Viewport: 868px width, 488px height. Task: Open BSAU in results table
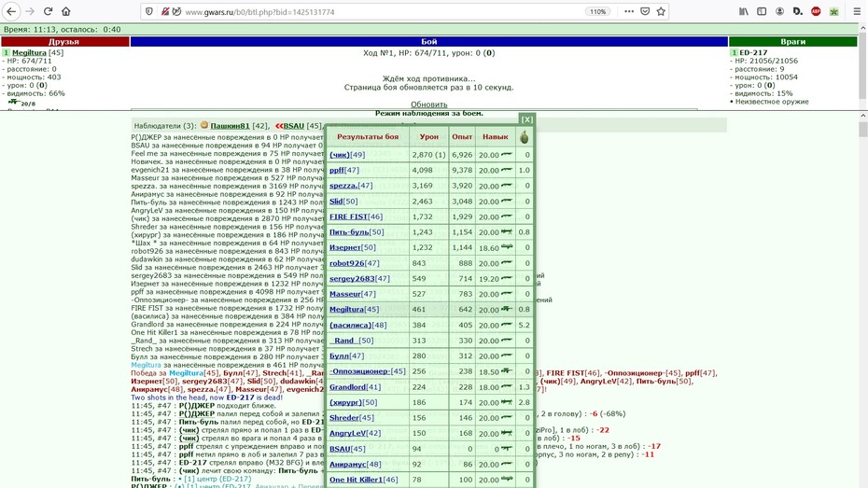click(x=340, y=449)
